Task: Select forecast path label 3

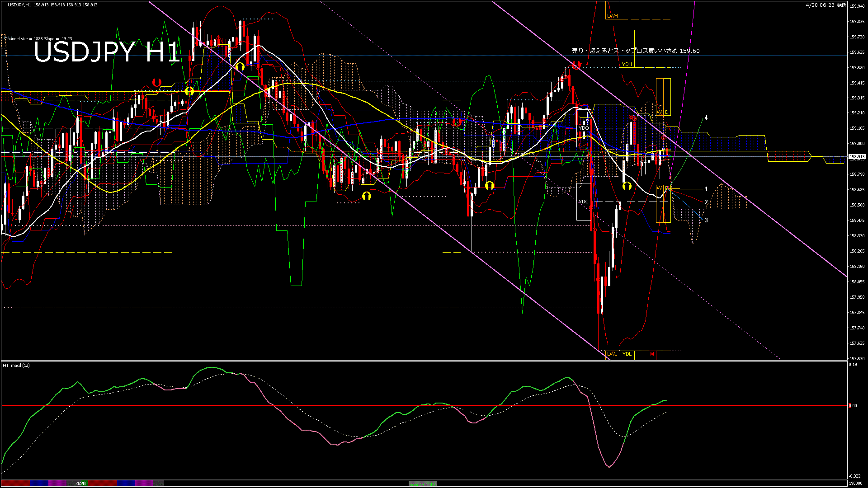Action: pos(706,220)
